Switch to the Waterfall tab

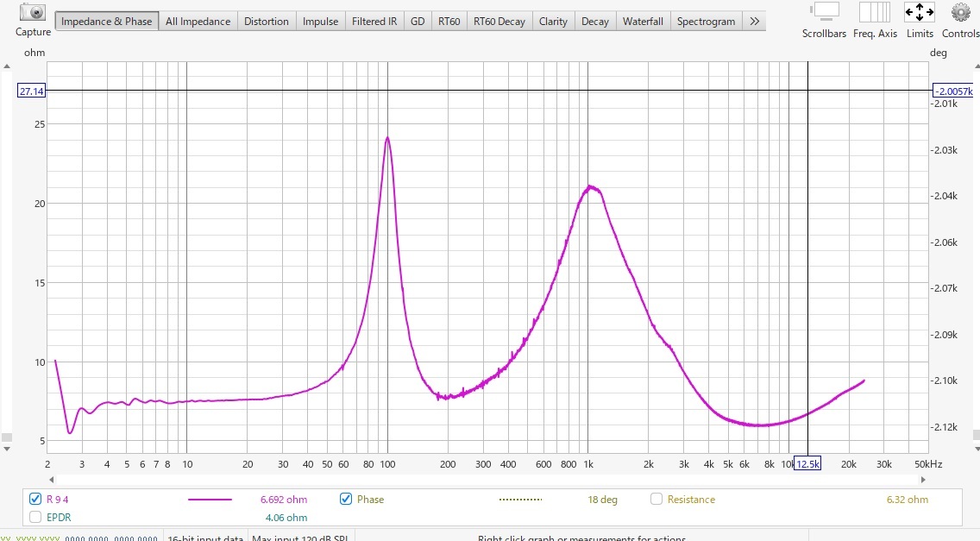(x=643, y=22)
